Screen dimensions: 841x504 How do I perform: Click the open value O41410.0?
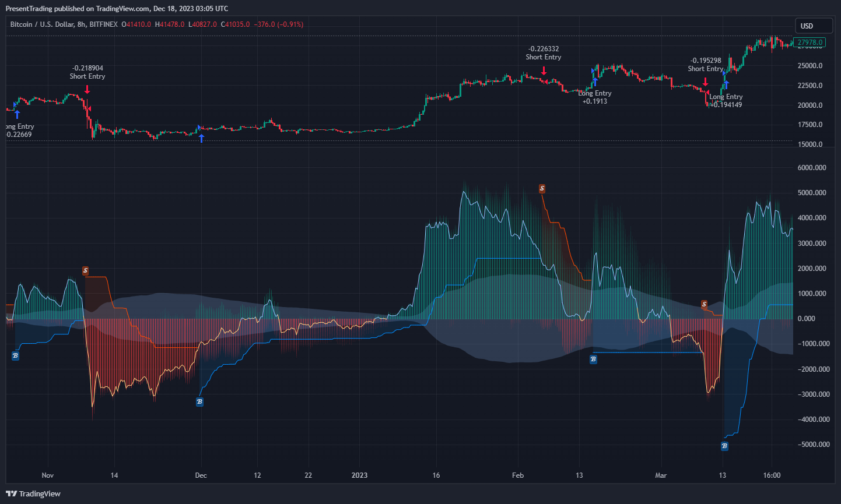[136, 24]
